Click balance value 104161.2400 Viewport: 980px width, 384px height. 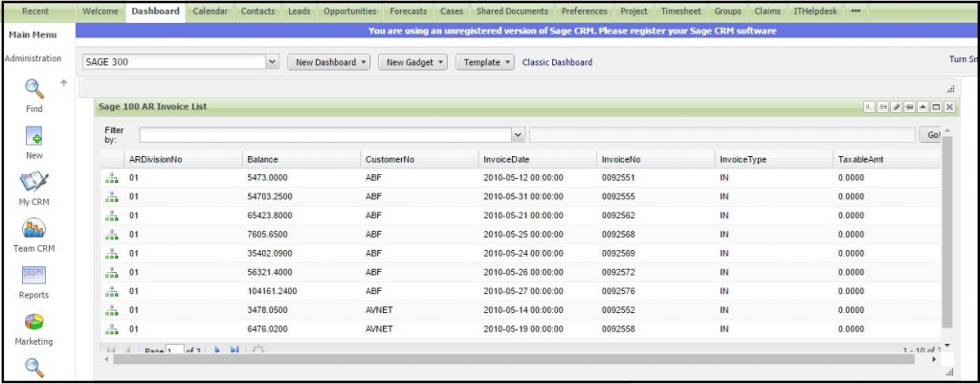point(272,291)
